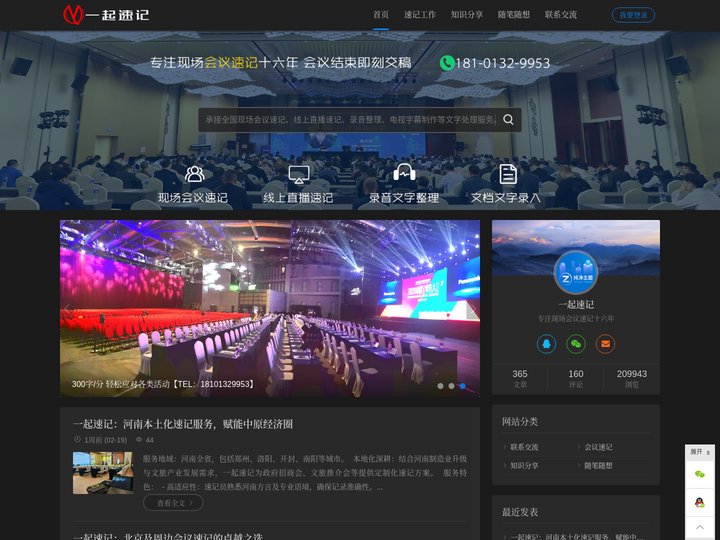Expand the floating 展开 side panel

coord(700,452)
